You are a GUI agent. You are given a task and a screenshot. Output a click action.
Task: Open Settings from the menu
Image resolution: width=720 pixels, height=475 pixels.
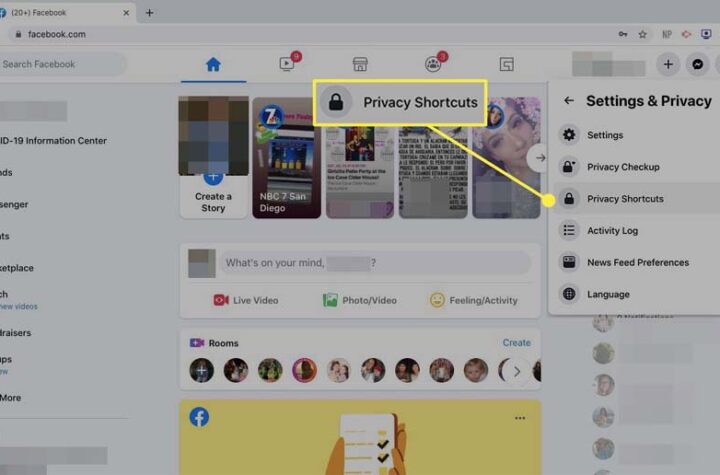604,135
